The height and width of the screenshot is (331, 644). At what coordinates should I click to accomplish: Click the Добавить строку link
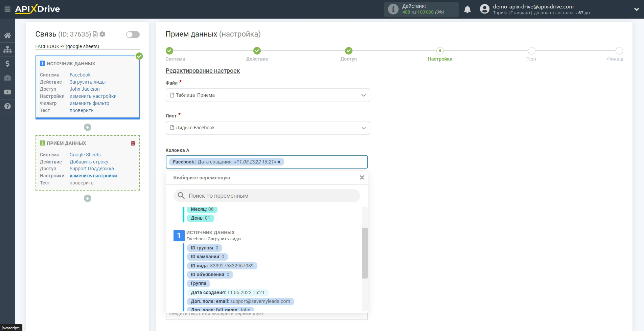(x=89, y=162)
